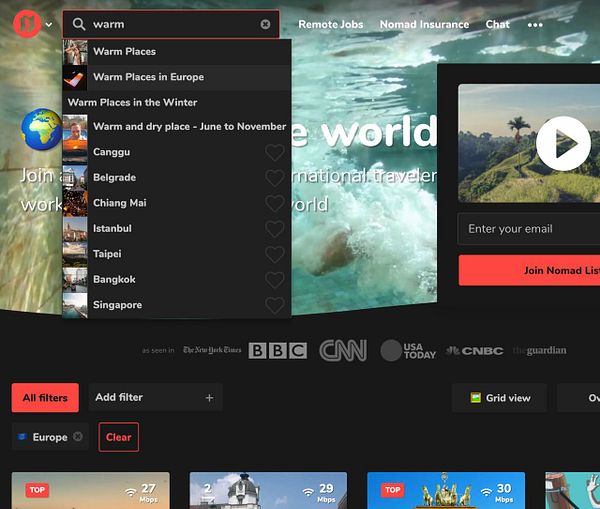Image resolution: width=600 pixels, height=509 pixels.
Task: Favorite Canggu with its heart icon
Action: [x=275, y=153]
